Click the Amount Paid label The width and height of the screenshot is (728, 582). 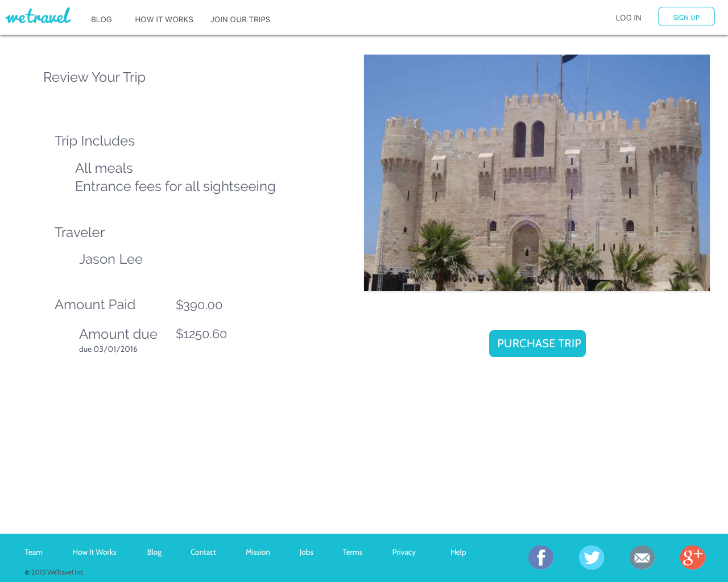click(x=95, y=305)
